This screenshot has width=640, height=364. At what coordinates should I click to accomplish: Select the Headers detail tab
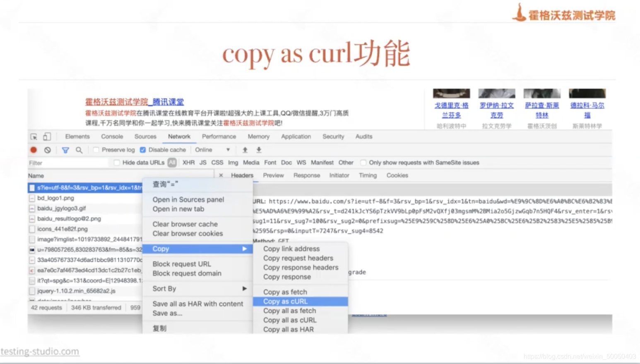click(x=242, y=175)
